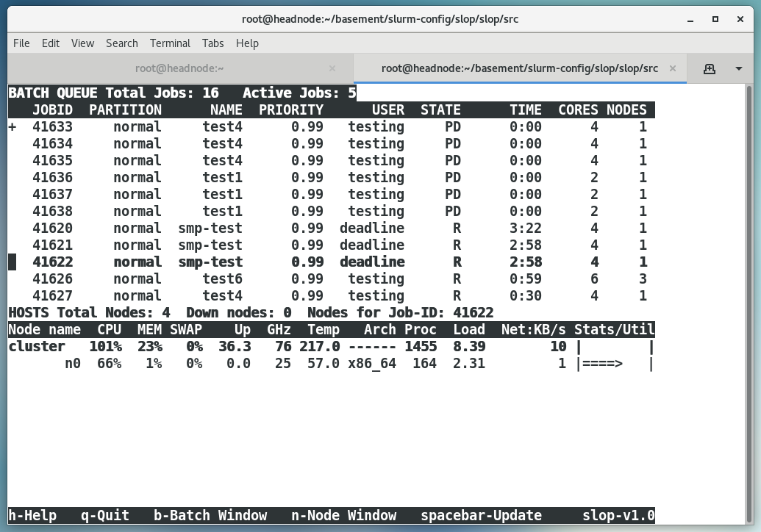The image size is (761, 532).
Task: Click the PRIORITY column header
Action: pos(290,110)
